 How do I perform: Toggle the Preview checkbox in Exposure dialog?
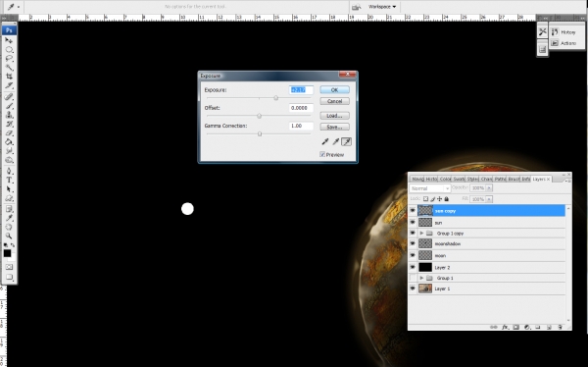point(322,154)
